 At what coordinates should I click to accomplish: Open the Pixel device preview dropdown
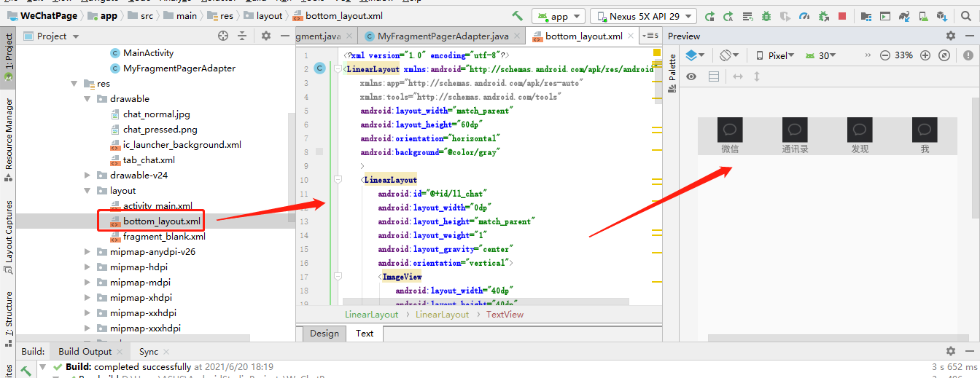point(775,55)
